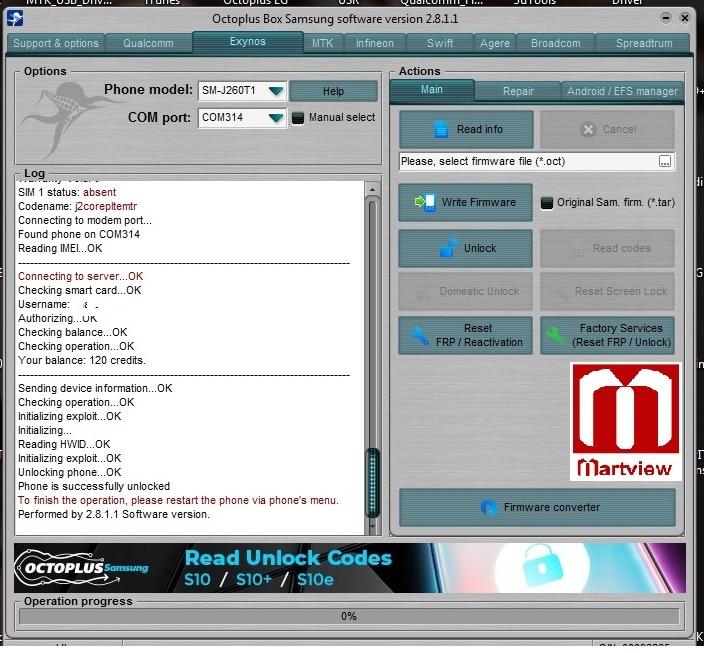The height and width of the screenshot is (653, 717).
Task: Click the log scrollbar up arrow
Action: 375,190
